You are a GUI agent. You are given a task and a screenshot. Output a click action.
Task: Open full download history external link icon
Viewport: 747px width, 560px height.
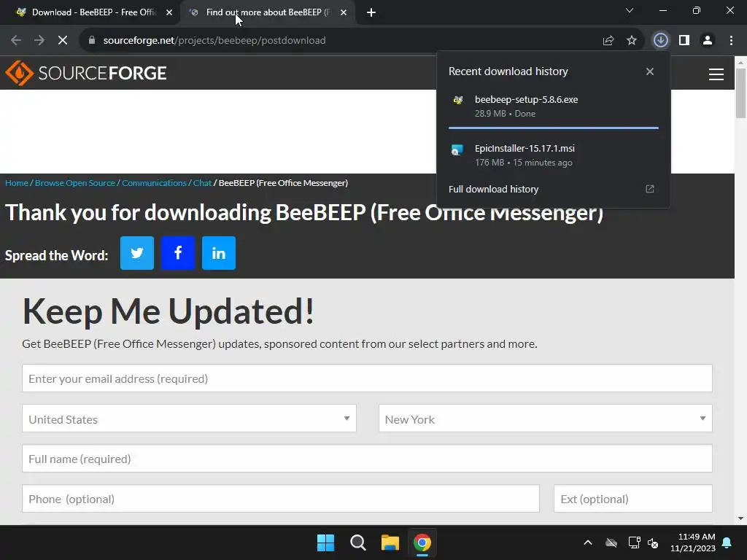pyautogui.click(x=650, y=189)
